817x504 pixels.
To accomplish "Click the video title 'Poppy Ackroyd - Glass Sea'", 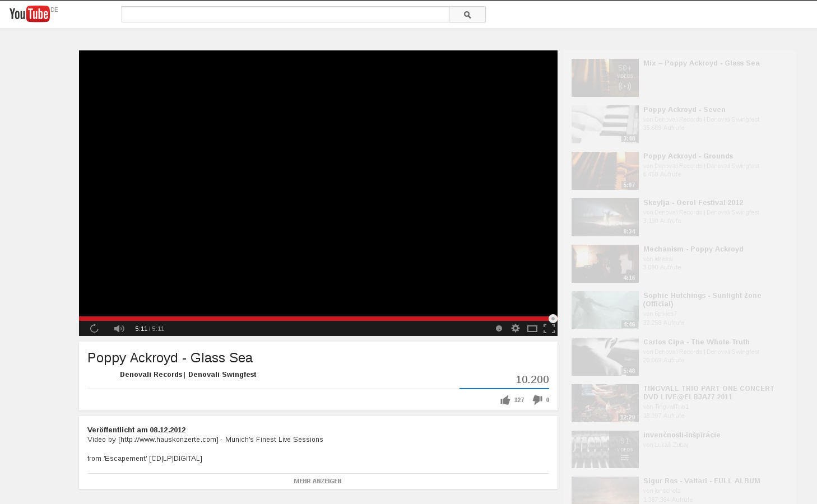I will [170, 358].
